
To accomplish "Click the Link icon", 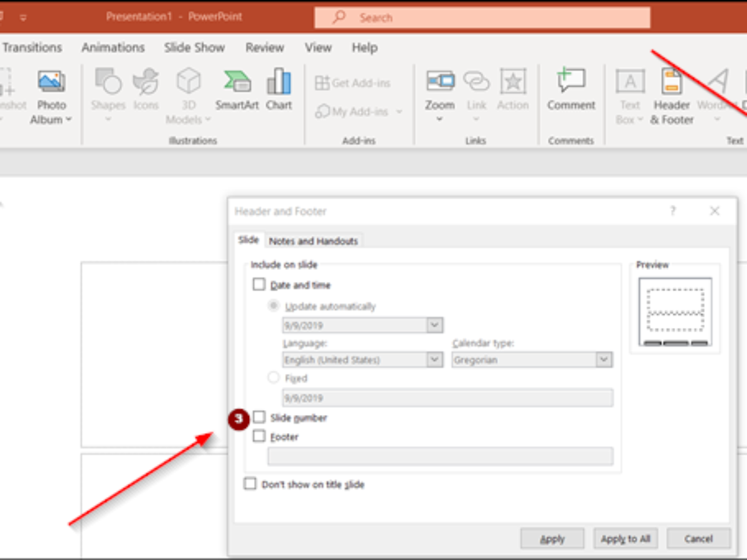I will coord(476,81).
